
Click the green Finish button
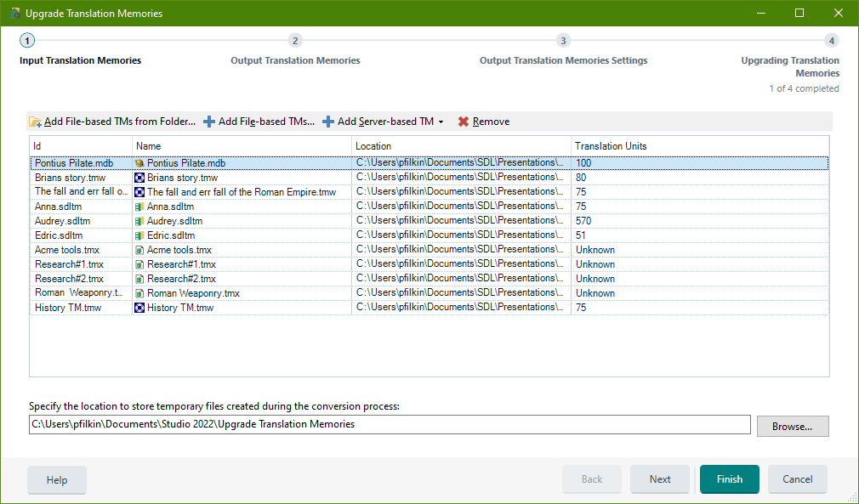click(729, 479)
